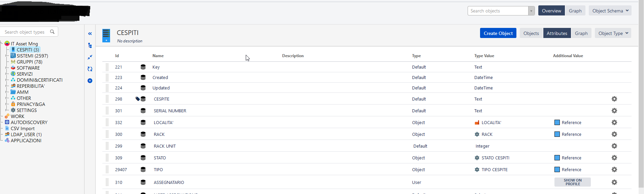Open the Object Type dropdown
This screenshot has width=644, height=194.
613,33
